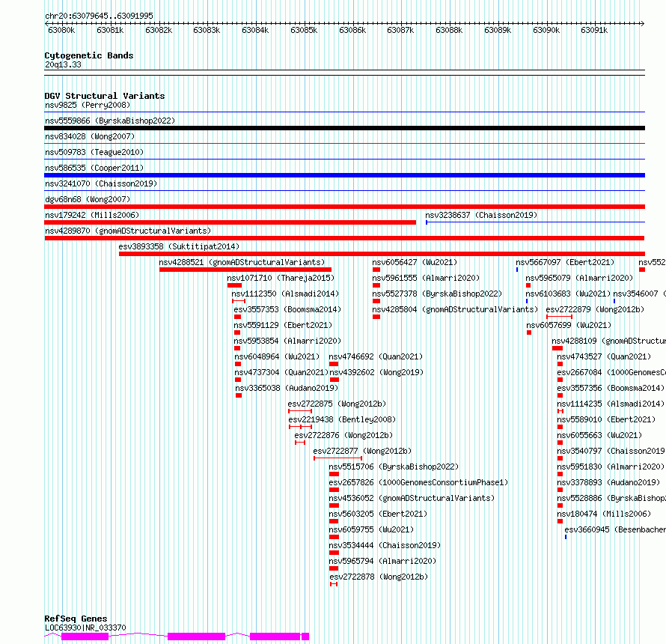This screenshot has width=666, height=644.
Task: Click the nsv509783 (Teague2010) label
Action: pyautogui.click(x=94, y=152)
